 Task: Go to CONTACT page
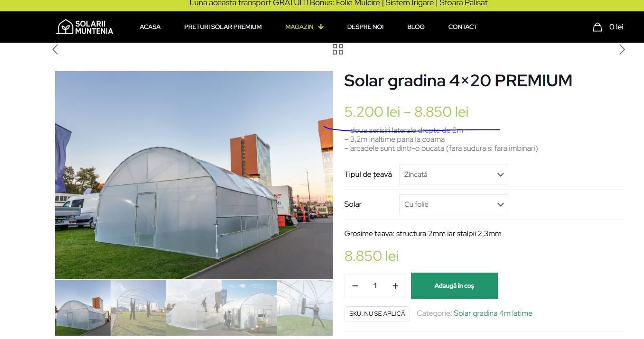463,27
